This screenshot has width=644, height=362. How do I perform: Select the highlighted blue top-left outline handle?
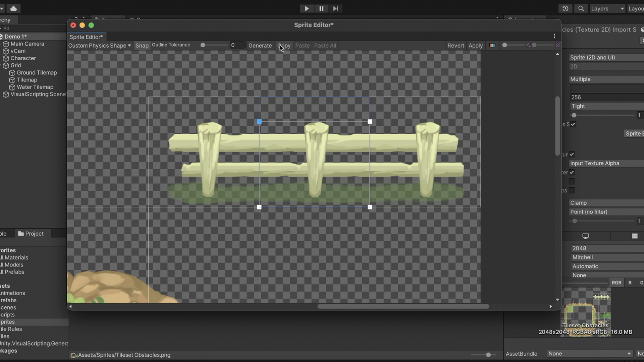click(x=259, y=122)
